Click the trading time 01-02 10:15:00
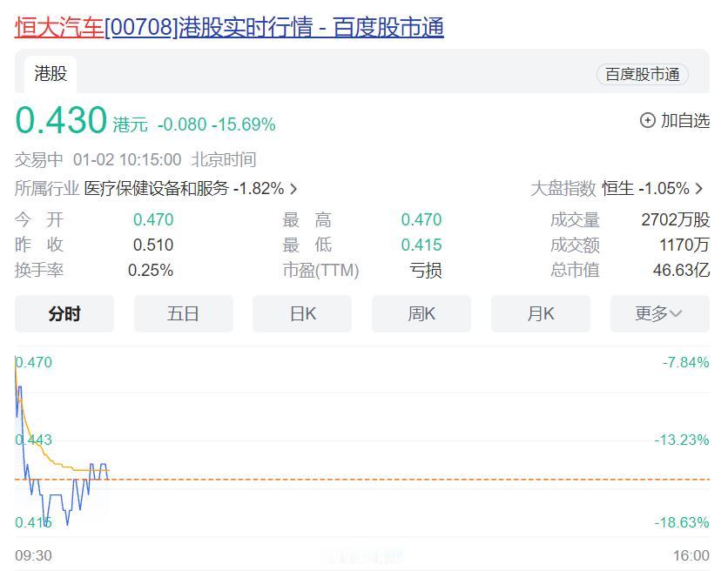The height and width of the screenshot is (571, 728). 127,159
